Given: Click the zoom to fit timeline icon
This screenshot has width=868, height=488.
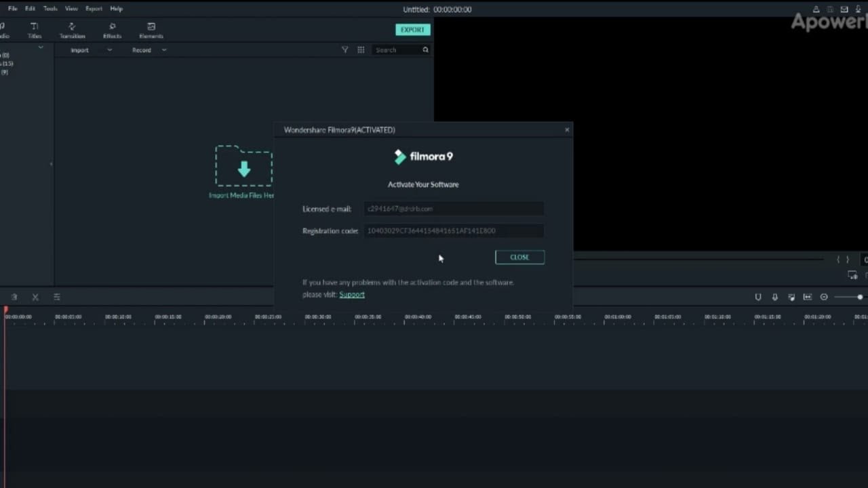Looking at the screenshot, I should pyautogui.click(x=808, y=297).
